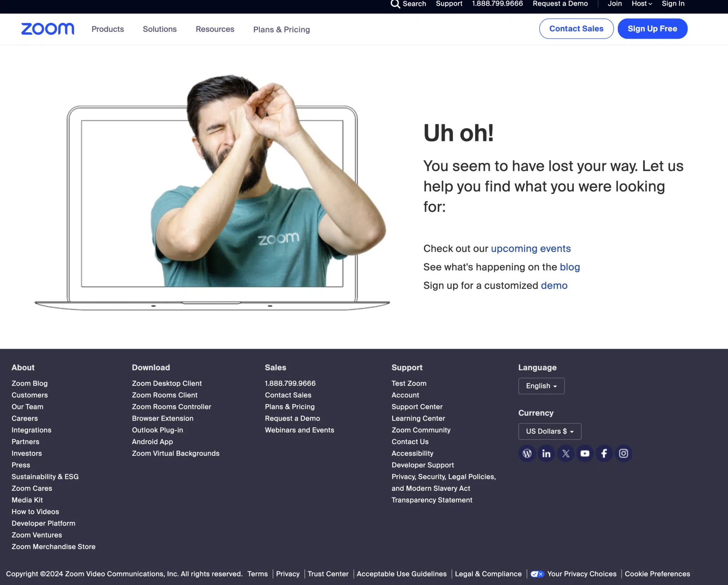The image size is (728, 585).
Task: Open Our Team footer link
Action: [x=27, y=407]
